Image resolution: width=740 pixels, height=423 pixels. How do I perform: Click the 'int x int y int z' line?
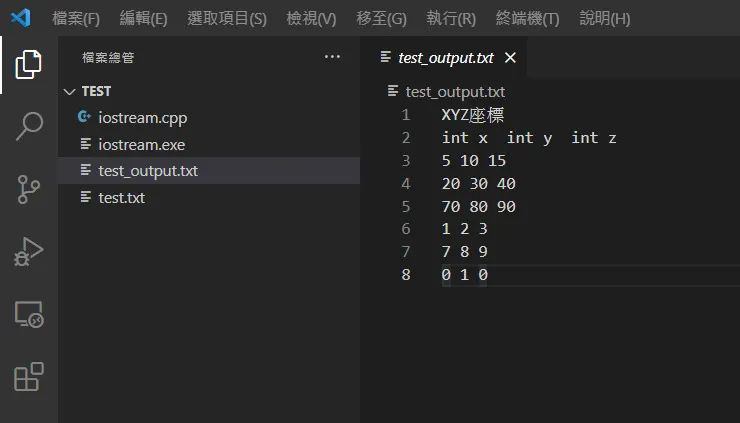[529, 138]
